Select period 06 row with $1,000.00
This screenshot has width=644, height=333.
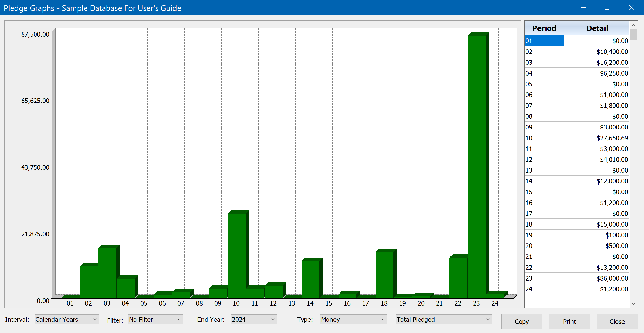point(577,95)
